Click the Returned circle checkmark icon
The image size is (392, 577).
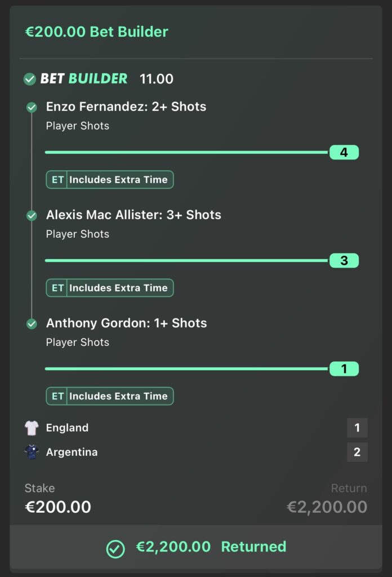(115, 549)
